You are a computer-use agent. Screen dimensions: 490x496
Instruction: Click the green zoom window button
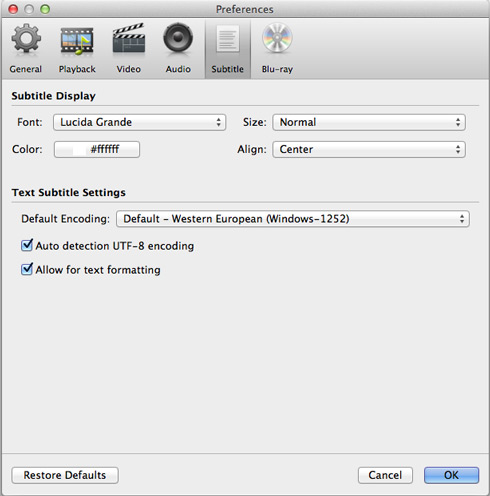click(x=45, y=9)
